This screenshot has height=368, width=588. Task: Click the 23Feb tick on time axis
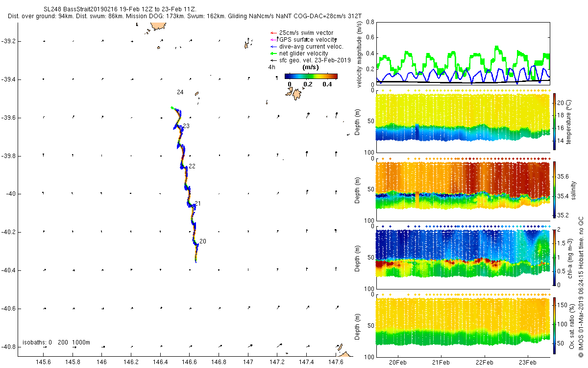[x=528, y=362]
